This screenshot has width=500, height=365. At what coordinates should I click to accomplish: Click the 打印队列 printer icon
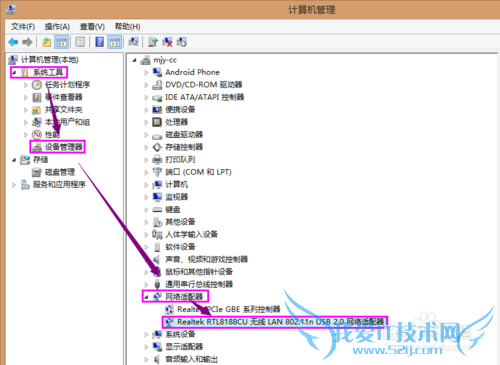click(157, 160)
